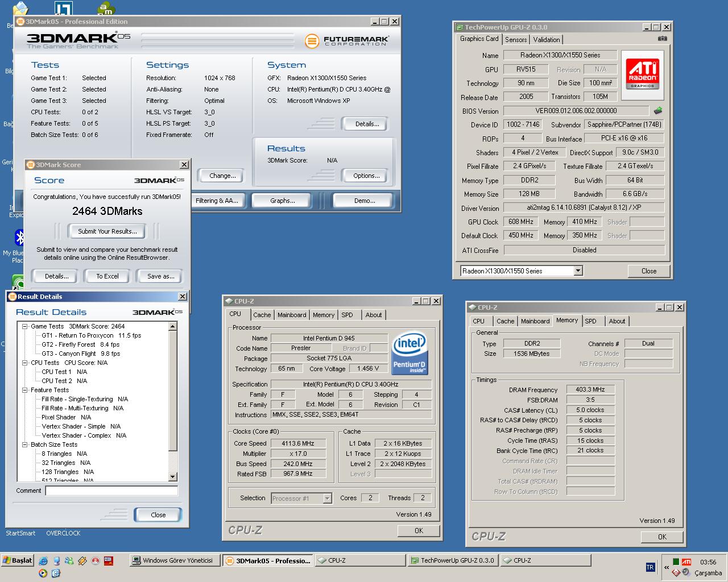The image size is (728, 582).
Task: Click the Result Details scrollbar down arrow
Action: click(173, 476)
